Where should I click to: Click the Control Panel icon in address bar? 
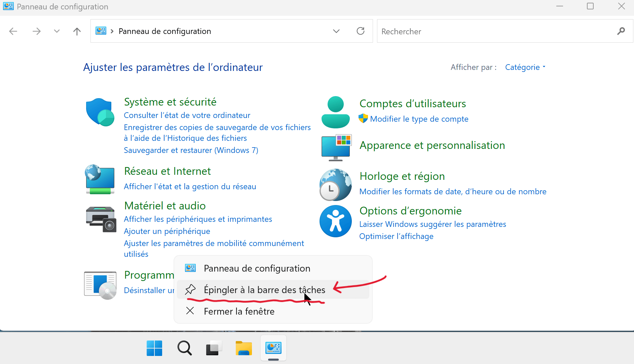[101, 31]
